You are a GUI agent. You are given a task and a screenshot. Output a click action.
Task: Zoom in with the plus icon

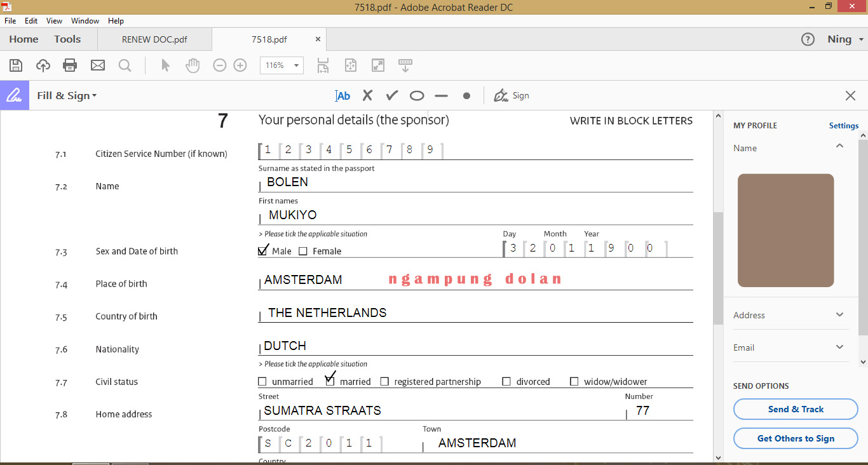pos(240,65)
